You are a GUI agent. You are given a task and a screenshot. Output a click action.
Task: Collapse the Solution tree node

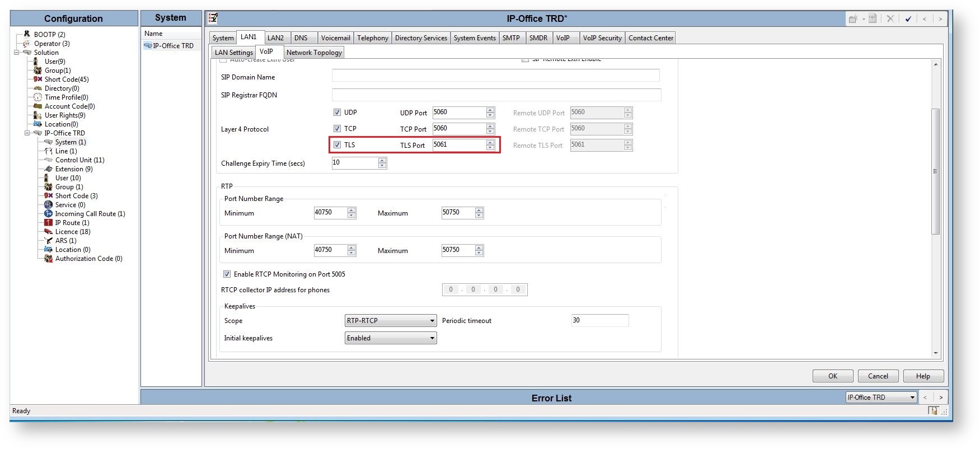point(17,52)
